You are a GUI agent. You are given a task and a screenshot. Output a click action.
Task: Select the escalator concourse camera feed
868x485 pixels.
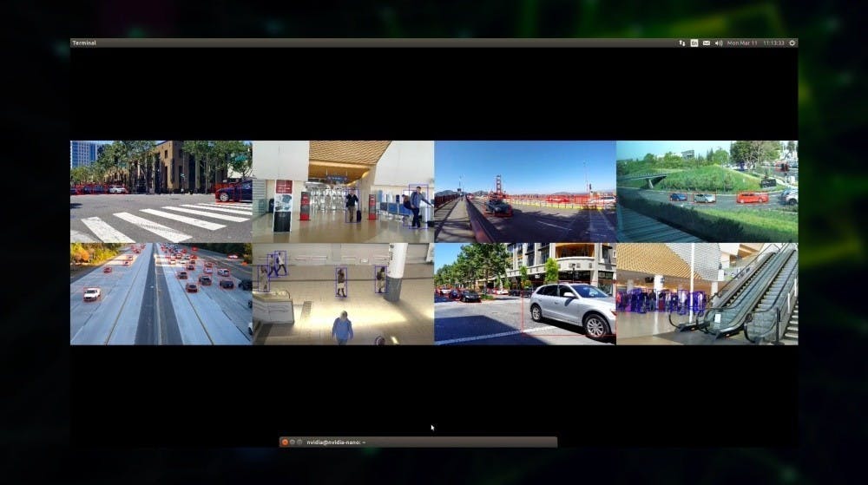click(707, 293)
